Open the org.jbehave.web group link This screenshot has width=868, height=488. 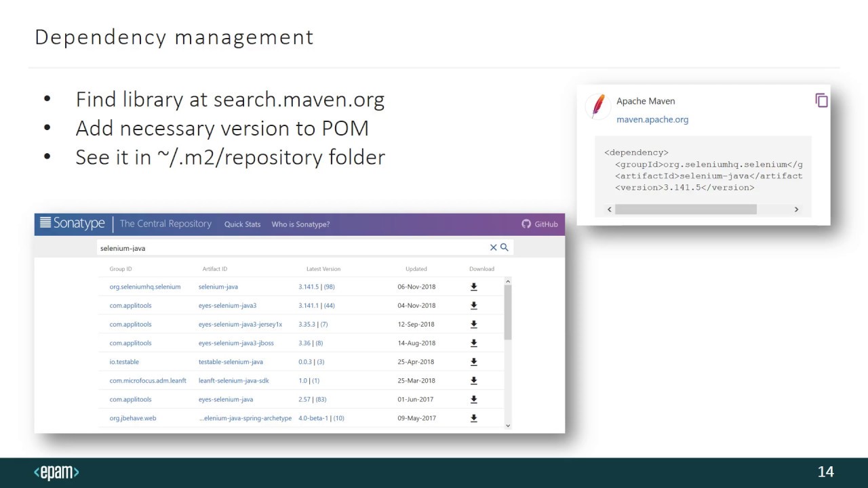point(133,418)
